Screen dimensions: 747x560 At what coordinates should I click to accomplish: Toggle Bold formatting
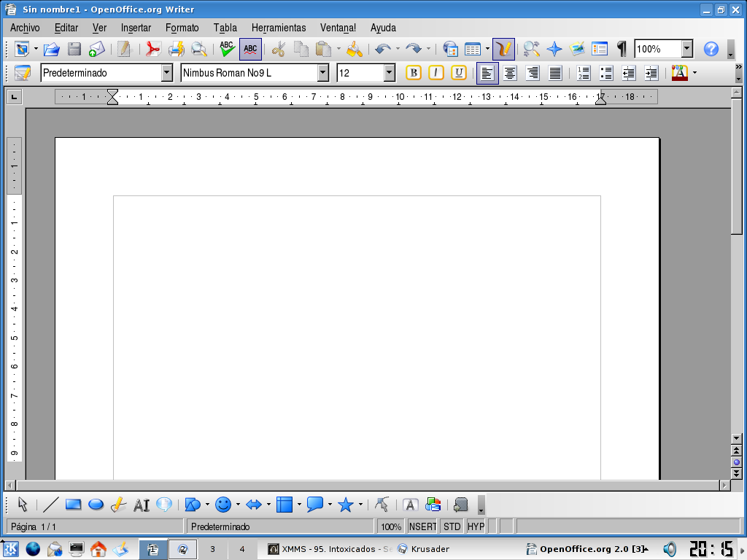click(414, 73)
